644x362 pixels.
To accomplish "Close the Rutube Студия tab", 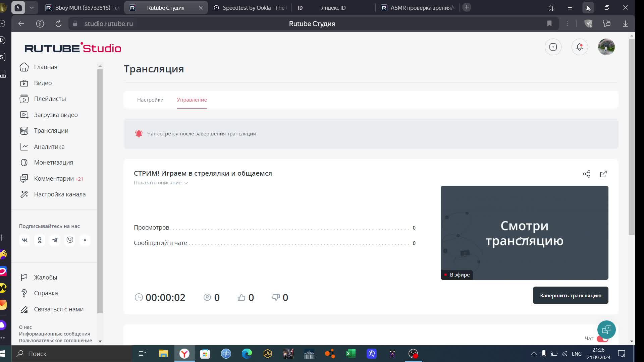I will (x=201, y=8).
